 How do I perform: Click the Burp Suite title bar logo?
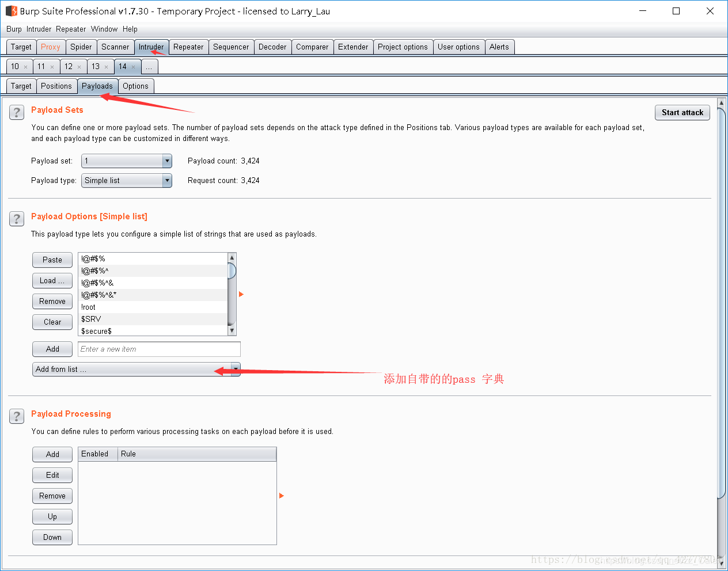pyautogui.click(x=11, y=11)
